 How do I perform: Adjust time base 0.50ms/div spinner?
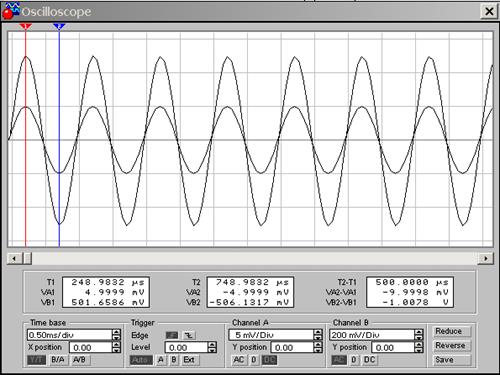click(x=116, y=335)
